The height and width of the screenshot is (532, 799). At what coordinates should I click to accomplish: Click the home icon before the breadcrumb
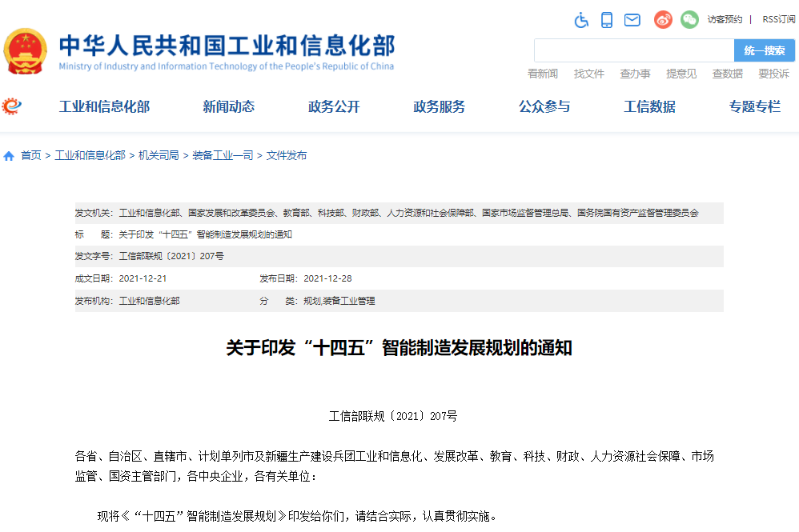point(8,155)
